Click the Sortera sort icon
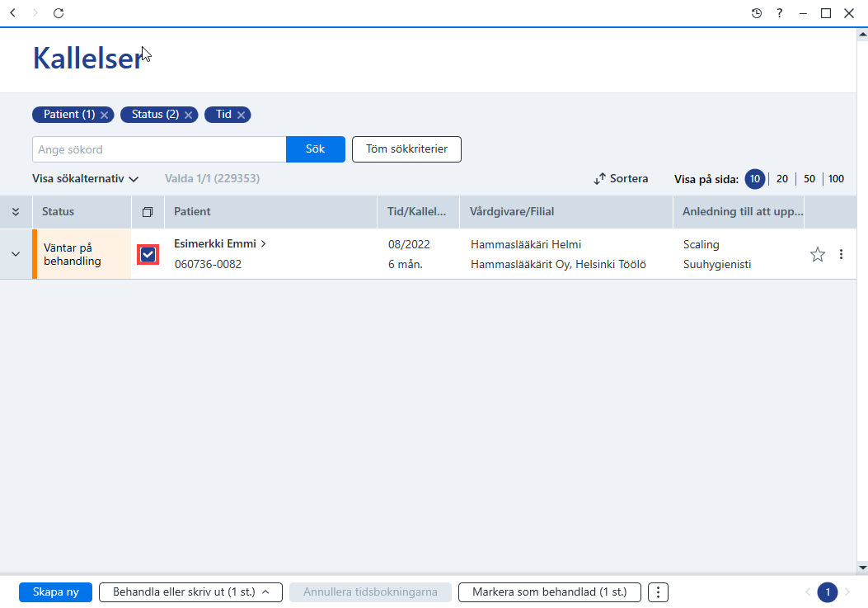Image resolution: width=868 pixels, height=608 pixels. point(599,179)
